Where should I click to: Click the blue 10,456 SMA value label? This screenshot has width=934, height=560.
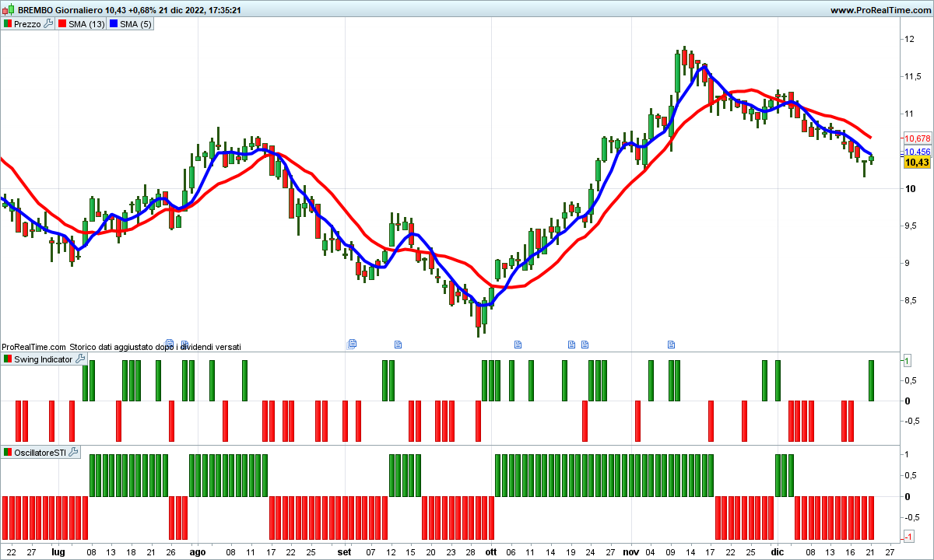[918, 152]
